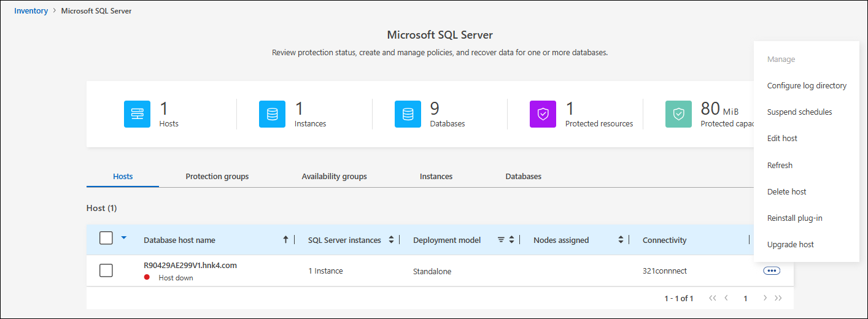Go to next page in pagination
The image size is (868, 319).
[x=765, y=298]
